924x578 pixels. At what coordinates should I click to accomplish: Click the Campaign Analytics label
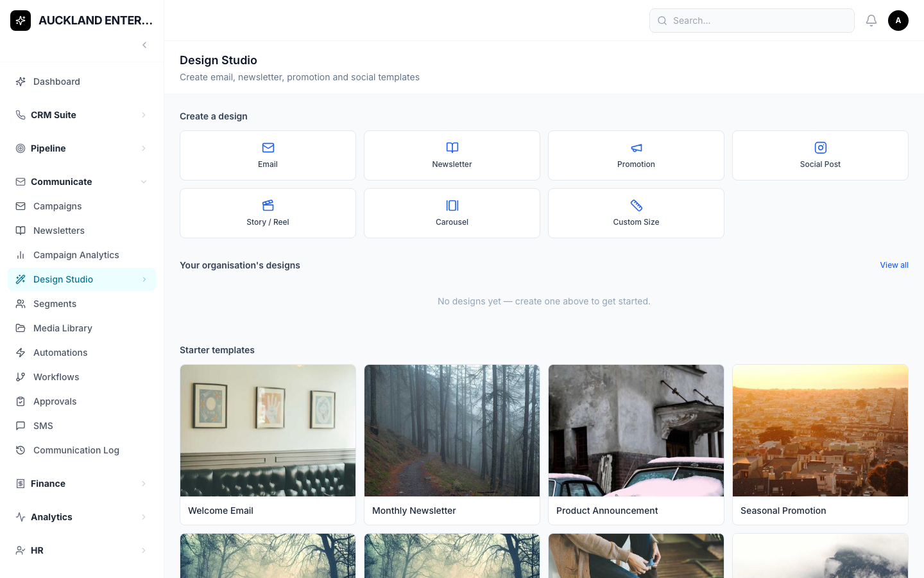click(76, 255)
